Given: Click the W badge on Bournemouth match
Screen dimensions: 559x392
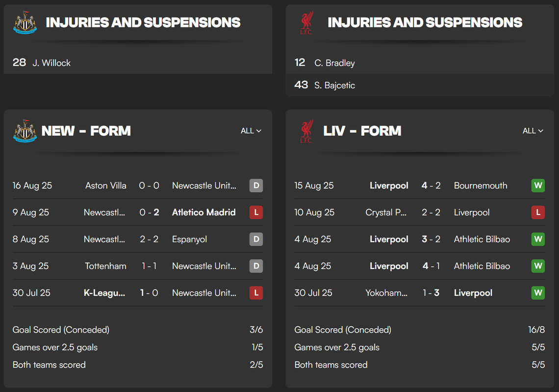Looking at the screenshot, I should [x=538, y=185].
